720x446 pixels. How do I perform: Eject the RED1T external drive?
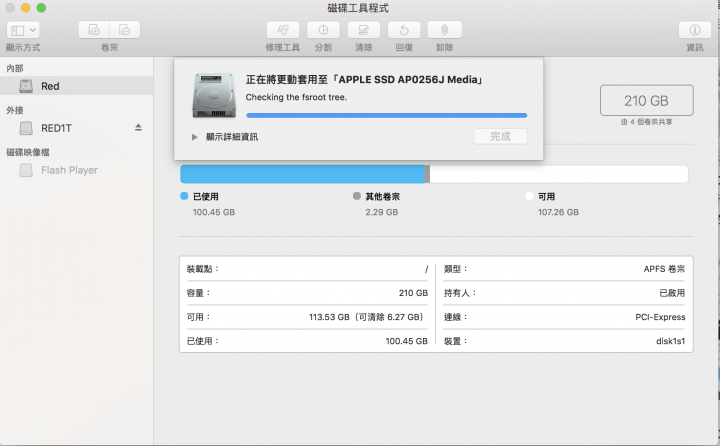138,128
